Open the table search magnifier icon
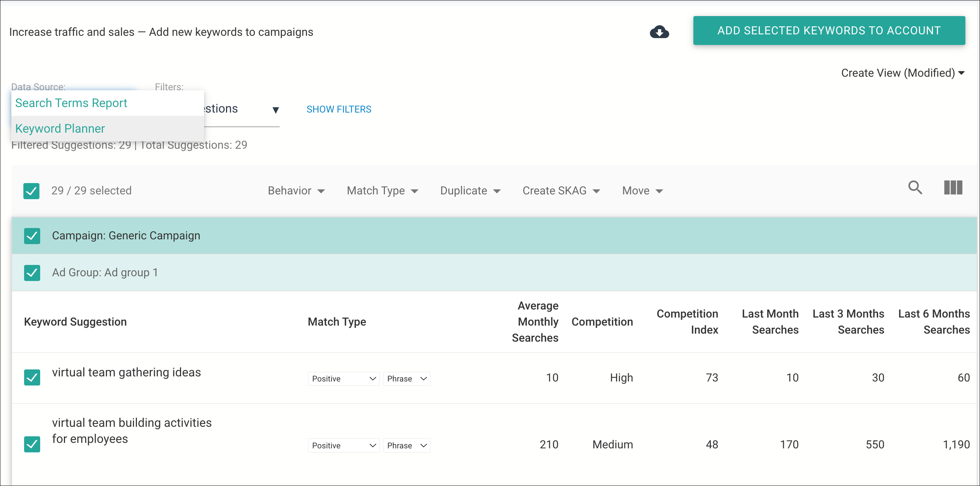 tap(915, 188)
